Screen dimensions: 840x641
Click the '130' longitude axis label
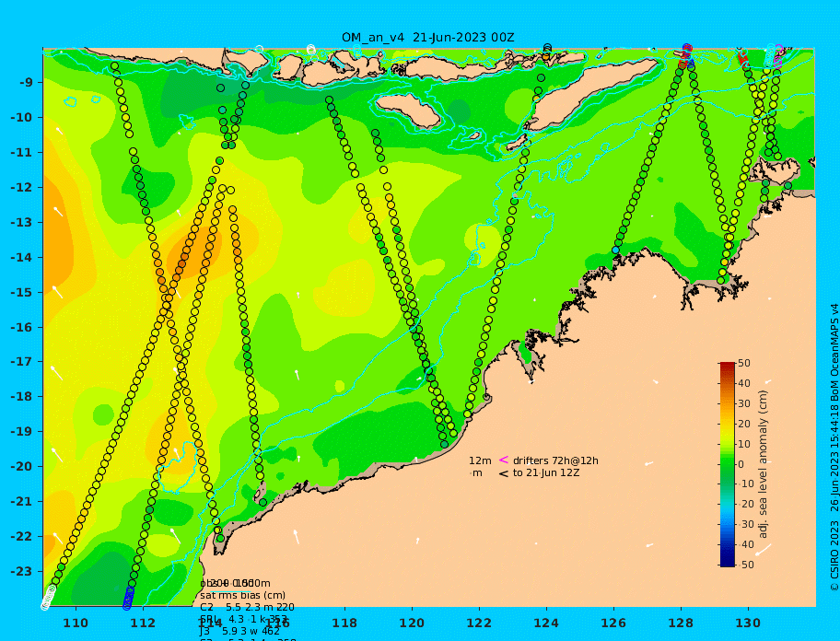(x=748, y=623)
